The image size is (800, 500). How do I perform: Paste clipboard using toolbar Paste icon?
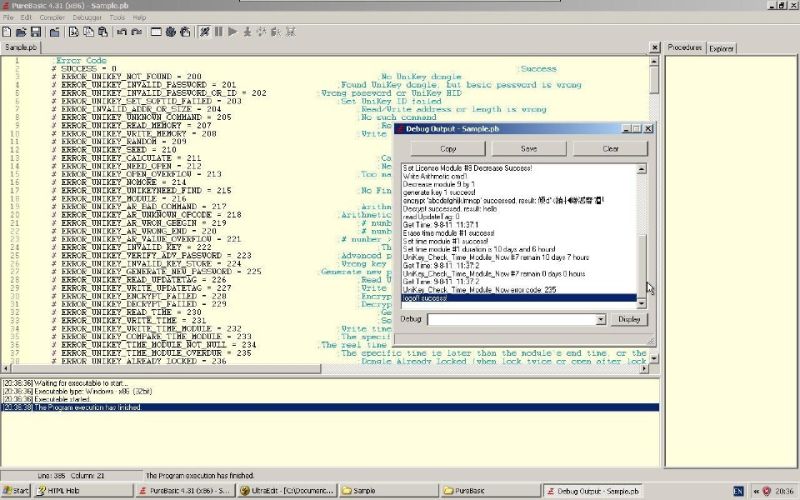103,32
